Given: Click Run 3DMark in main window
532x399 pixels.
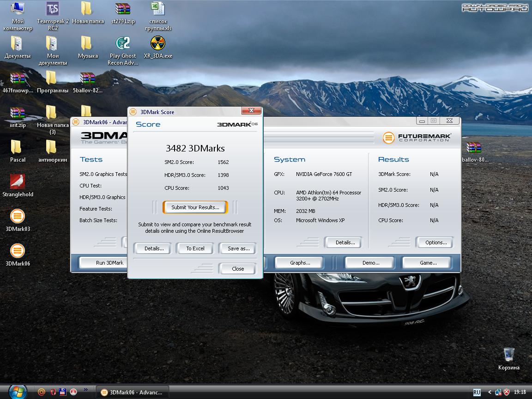Looking at the screenshot, I should (103, 263).
